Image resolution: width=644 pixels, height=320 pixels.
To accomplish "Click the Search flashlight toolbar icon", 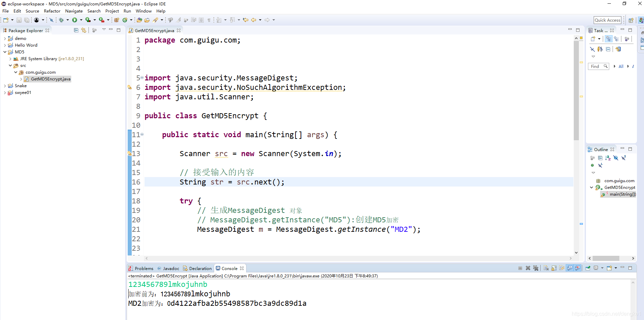I will (155, 20).
